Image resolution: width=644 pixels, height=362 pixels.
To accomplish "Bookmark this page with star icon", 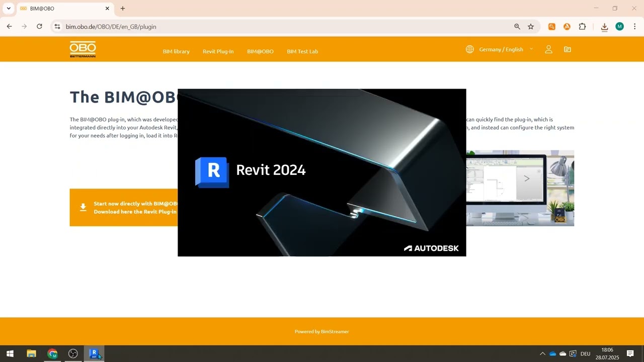I will pyautogui.click(x=531, y=27).
